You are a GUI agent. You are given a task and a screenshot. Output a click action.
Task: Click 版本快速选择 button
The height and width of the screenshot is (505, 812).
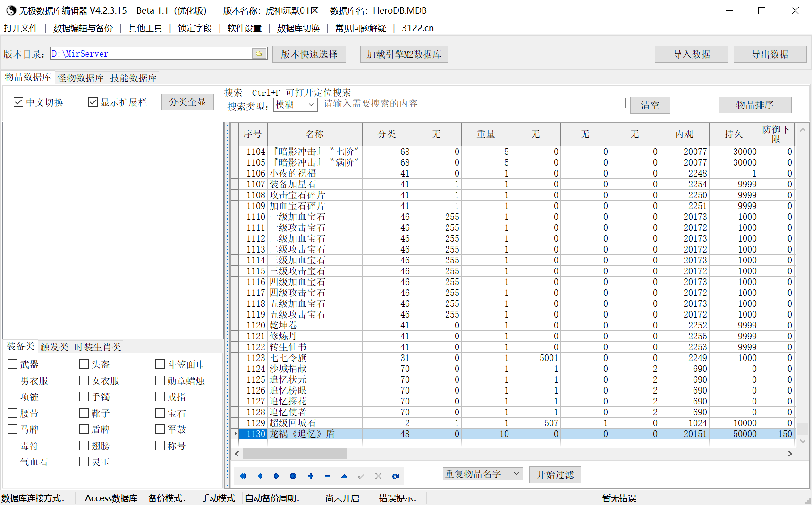[309, 54]
